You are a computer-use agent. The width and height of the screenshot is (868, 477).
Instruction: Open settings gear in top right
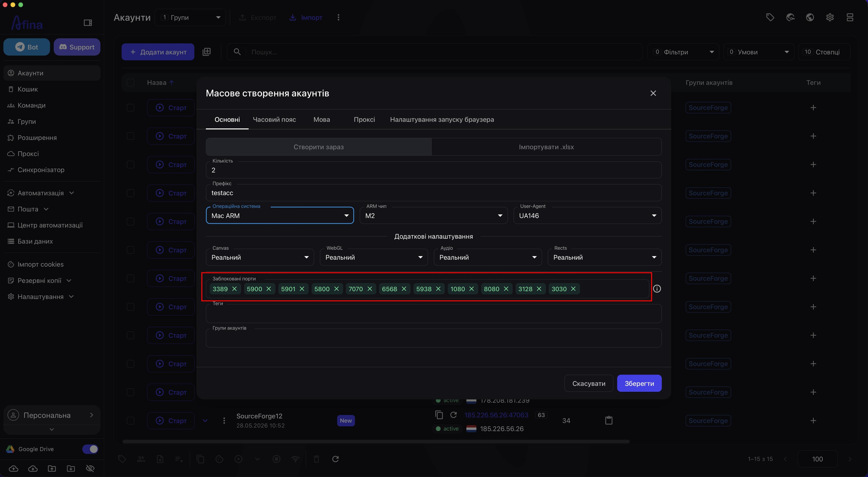830,17
